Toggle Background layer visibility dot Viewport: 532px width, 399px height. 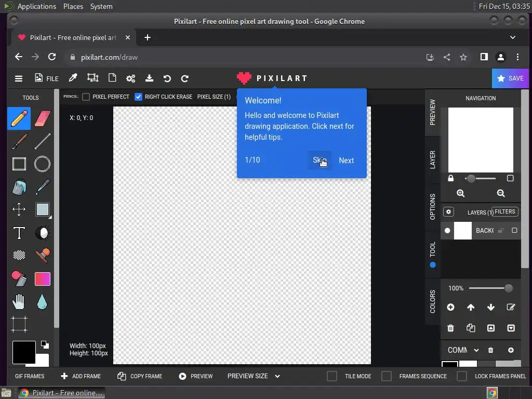click(447, 230)
